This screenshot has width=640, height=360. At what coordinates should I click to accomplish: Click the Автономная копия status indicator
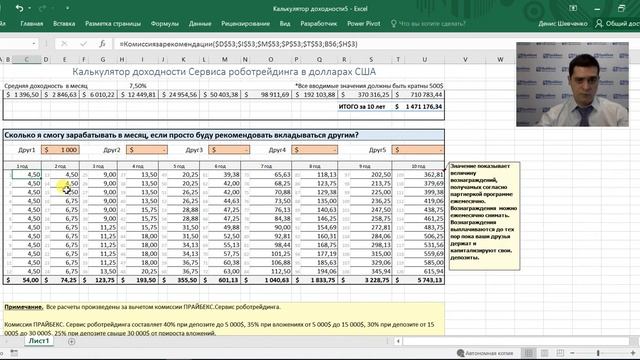click(485, 353)
